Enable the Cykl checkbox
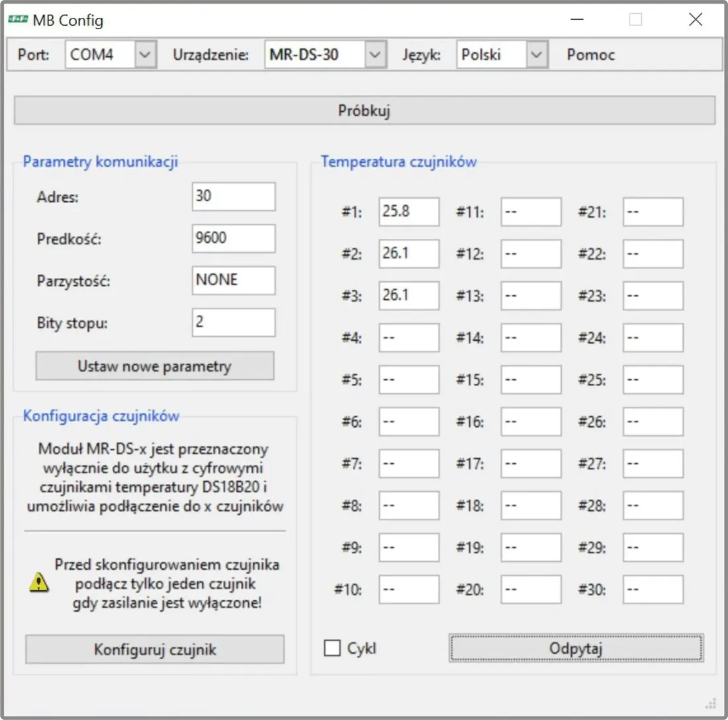728x720 pixels. pos(332,648)
